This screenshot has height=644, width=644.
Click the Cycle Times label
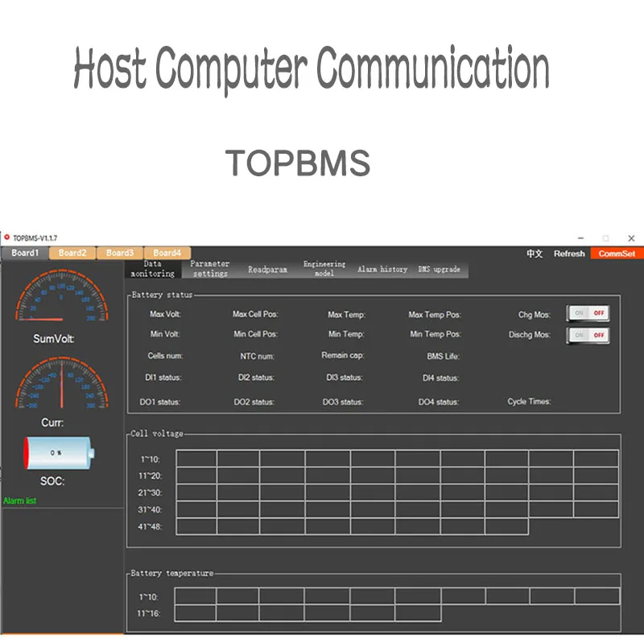pyautogui.click(x=529, y=401)
